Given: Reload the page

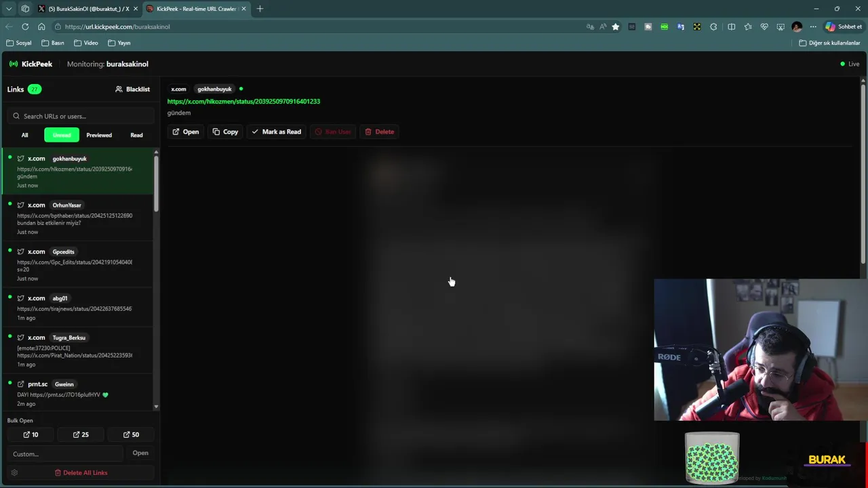Looking at the screenshot, I should (x=25, y=26).
